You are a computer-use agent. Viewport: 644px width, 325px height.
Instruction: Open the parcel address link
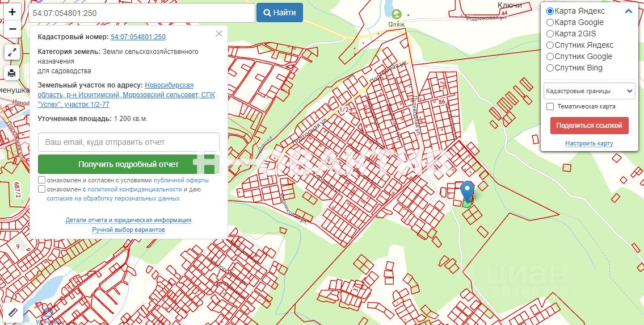pyautogui.click(x=126, y=95)
